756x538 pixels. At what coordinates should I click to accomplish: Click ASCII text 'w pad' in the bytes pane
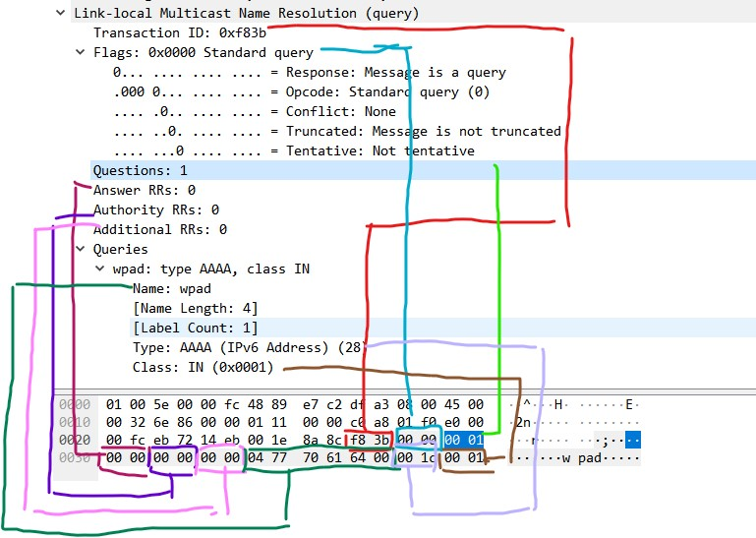(x=582, y=458)
